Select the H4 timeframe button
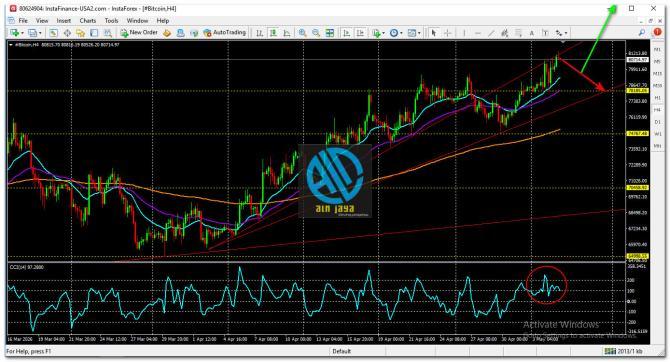 [x=658, y=110]
